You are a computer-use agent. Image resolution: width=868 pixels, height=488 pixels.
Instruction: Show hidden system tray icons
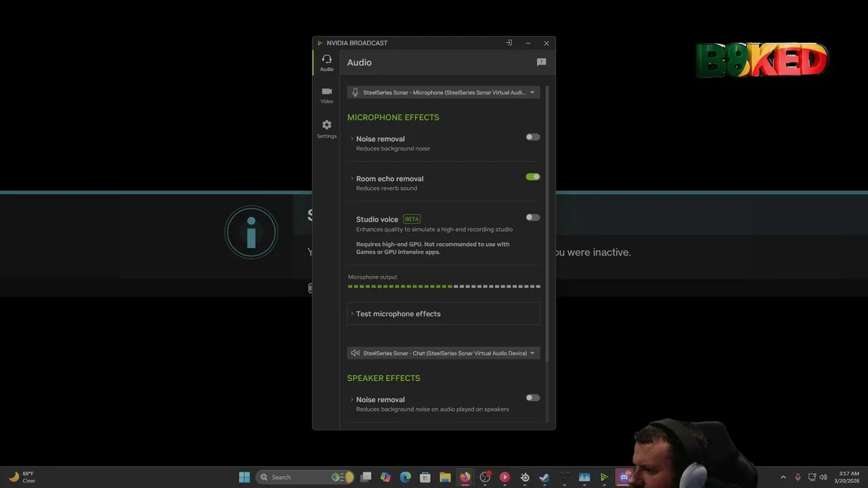783,477
